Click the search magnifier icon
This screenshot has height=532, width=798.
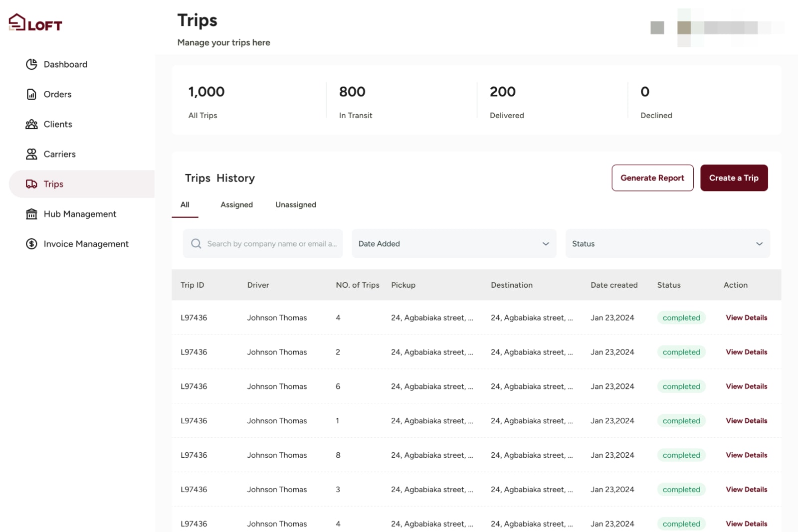(x=196, y=243)
